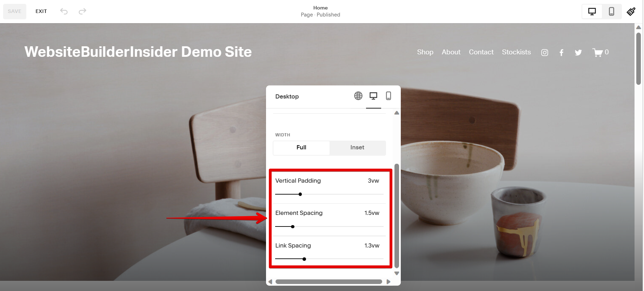Open site styles paintbrush icon

[x=631, y=12]
